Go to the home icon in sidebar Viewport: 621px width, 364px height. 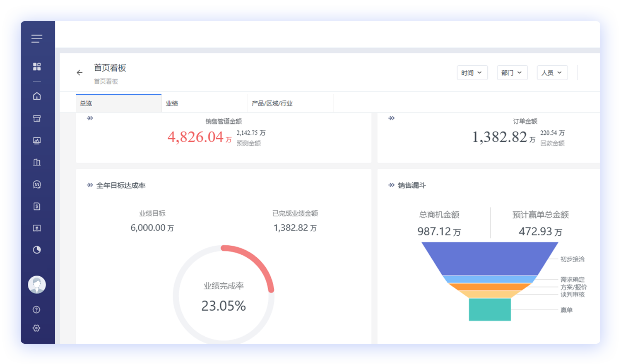point(37,96)
